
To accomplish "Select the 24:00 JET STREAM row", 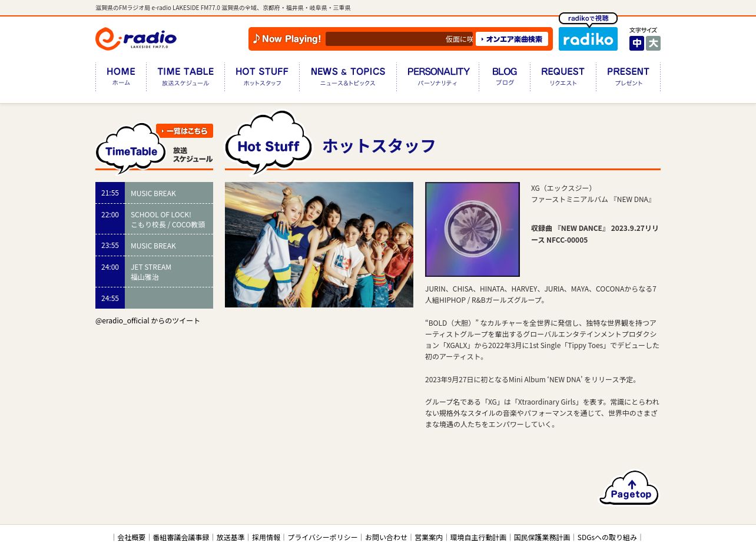I will tap(154, 272).
